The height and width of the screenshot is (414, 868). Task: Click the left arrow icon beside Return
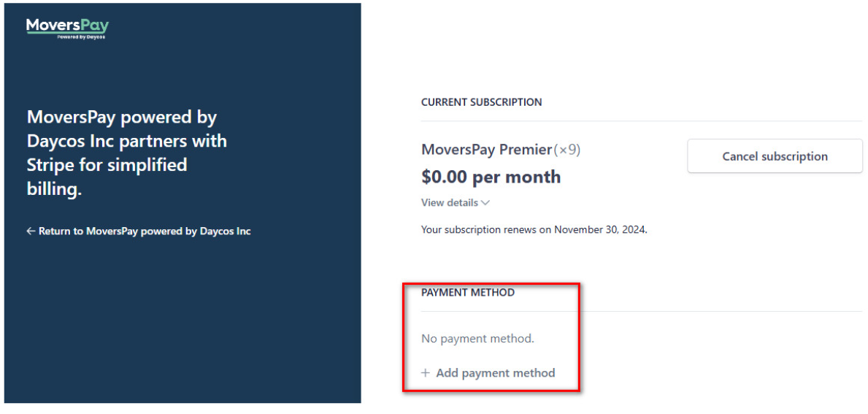31,231
